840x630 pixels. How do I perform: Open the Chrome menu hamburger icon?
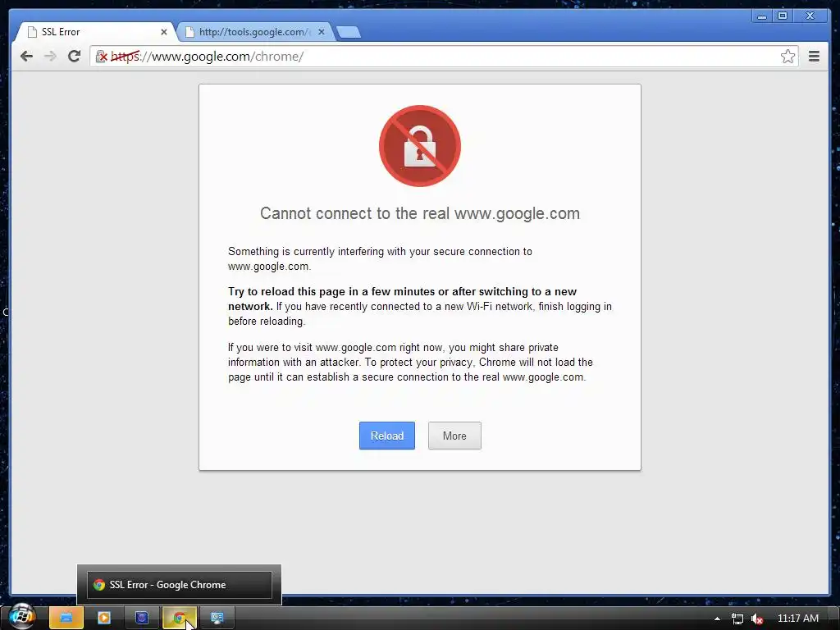814,57
